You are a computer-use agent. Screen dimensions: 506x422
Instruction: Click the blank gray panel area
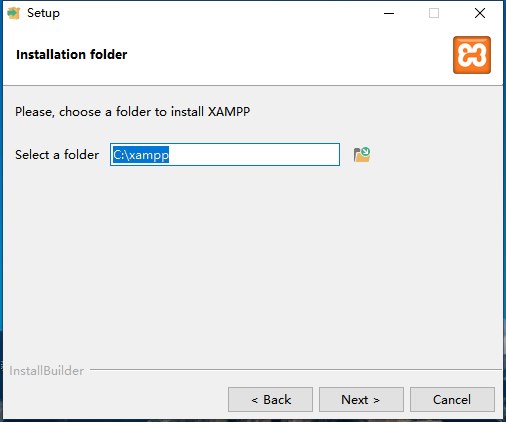[252, 263]
